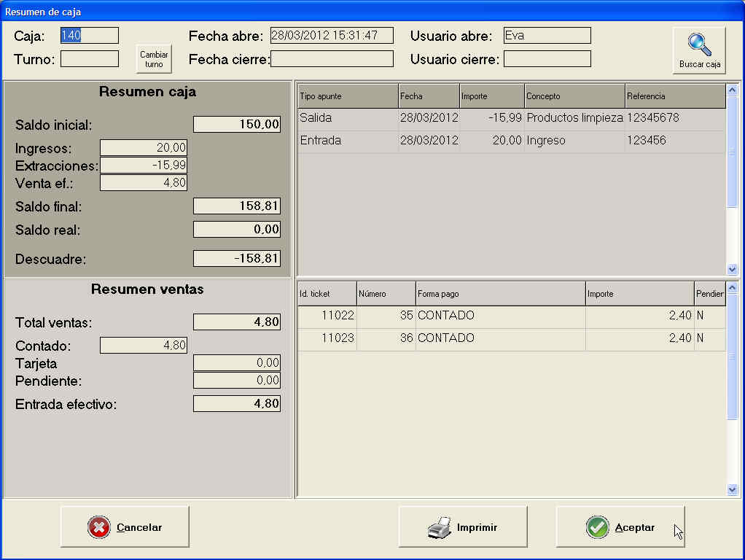745x560 pixels.
Task: Select the Salida row for Productos limpieza
Action: (510, 118)
